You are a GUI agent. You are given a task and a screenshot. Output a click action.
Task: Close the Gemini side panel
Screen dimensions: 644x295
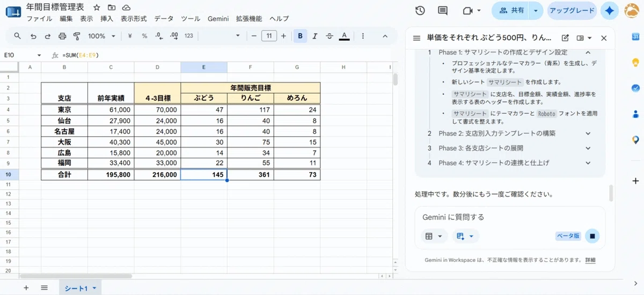click(x=604, y=38)
